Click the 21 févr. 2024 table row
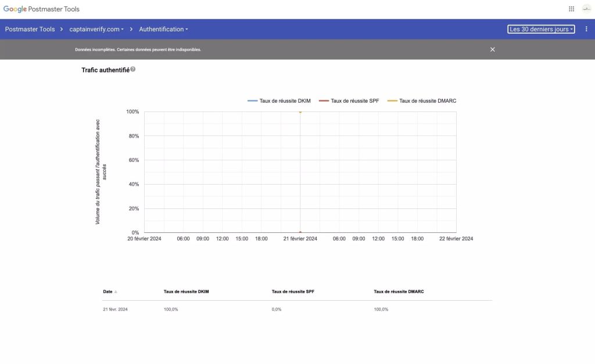This screenshot has height=364, width=595. pos(116,309)
